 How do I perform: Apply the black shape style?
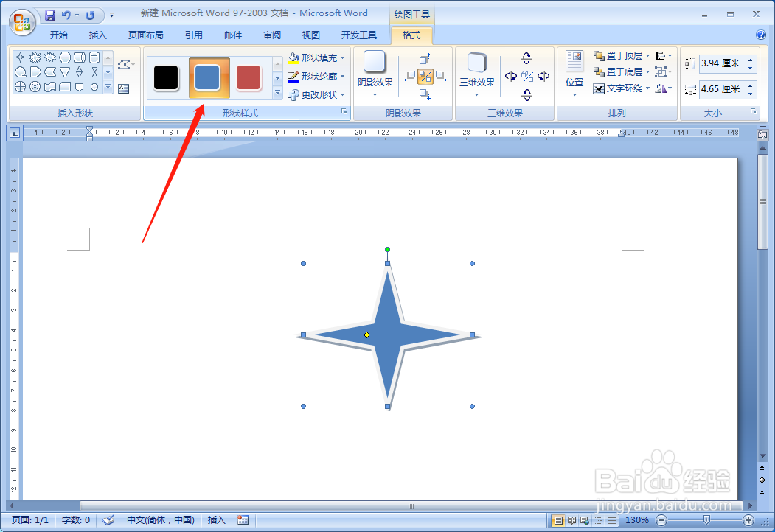click(166, 77)
